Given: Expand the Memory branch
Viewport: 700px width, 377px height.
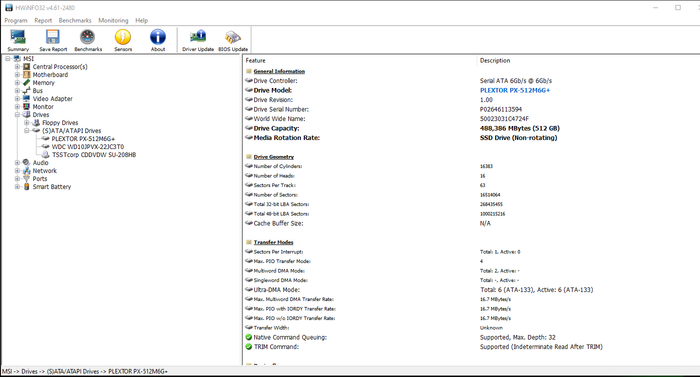Looking at the screenshot, I should (17, 83).
